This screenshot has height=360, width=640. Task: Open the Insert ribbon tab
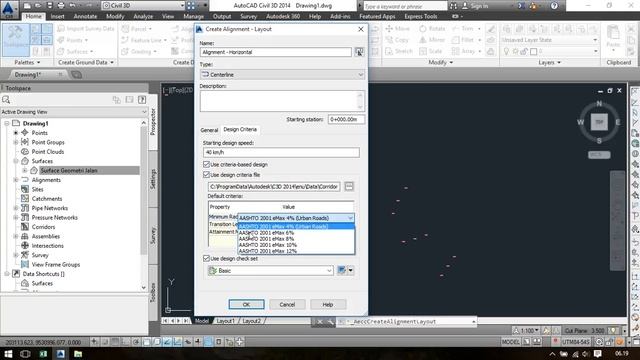(58, 16)
